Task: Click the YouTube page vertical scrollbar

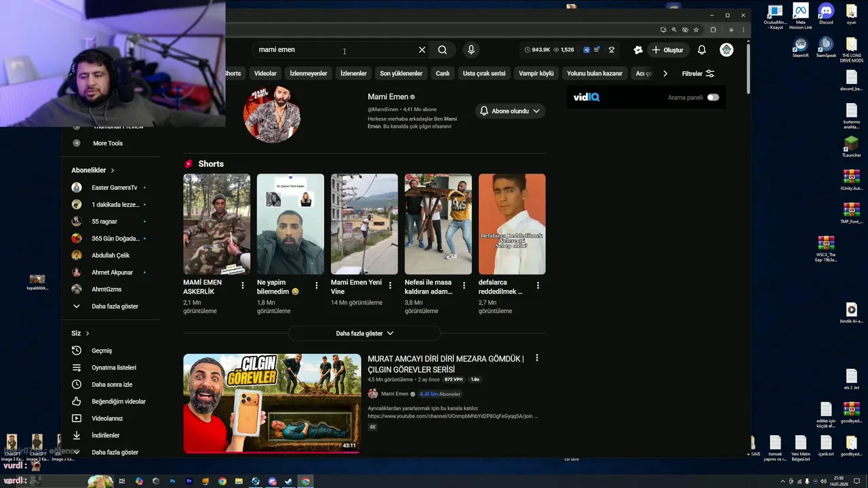Action: (x=748, y=68)
